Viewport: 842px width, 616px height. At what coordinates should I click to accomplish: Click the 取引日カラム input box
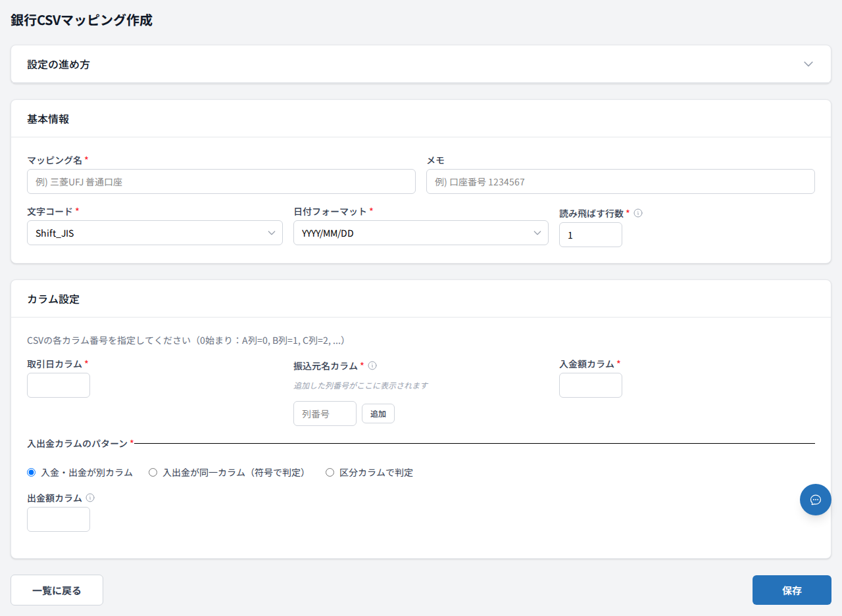click(x=59, y=385)
